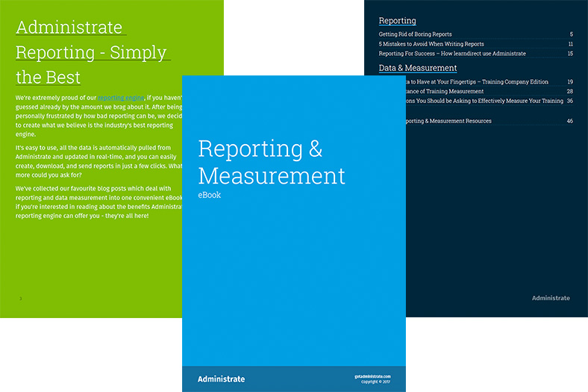The height and width of the screenshot is (392, 588).
Task: Click 'getadministrate.com' on the cover footer
Action: 372,376
